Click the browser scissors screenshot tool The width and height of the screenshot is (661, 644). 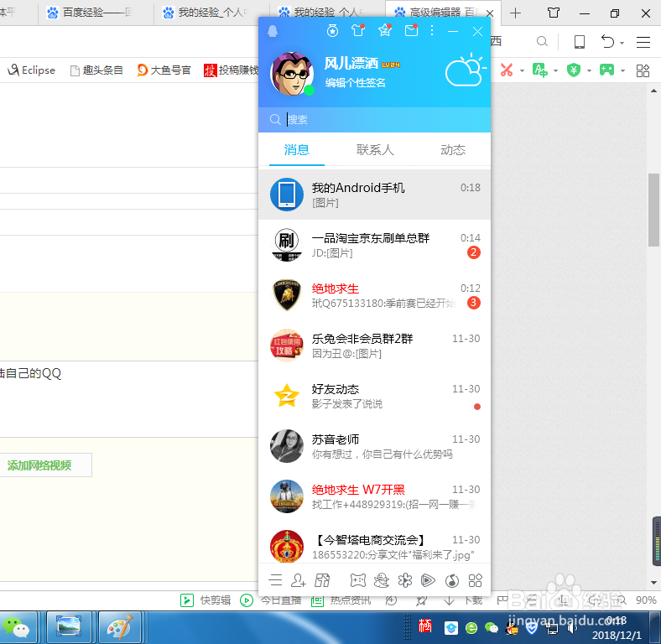click(x=507, y=70)
